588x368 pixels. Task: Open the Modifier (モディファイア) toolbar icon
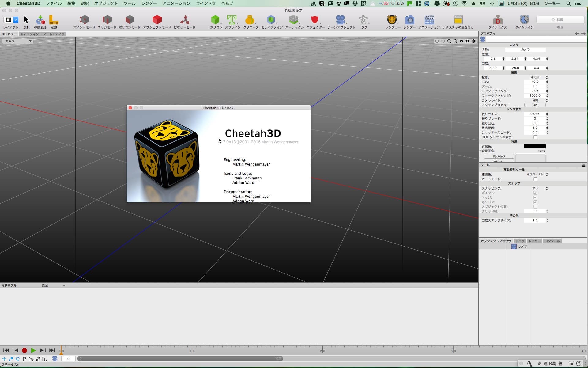[x=271, y=20]
